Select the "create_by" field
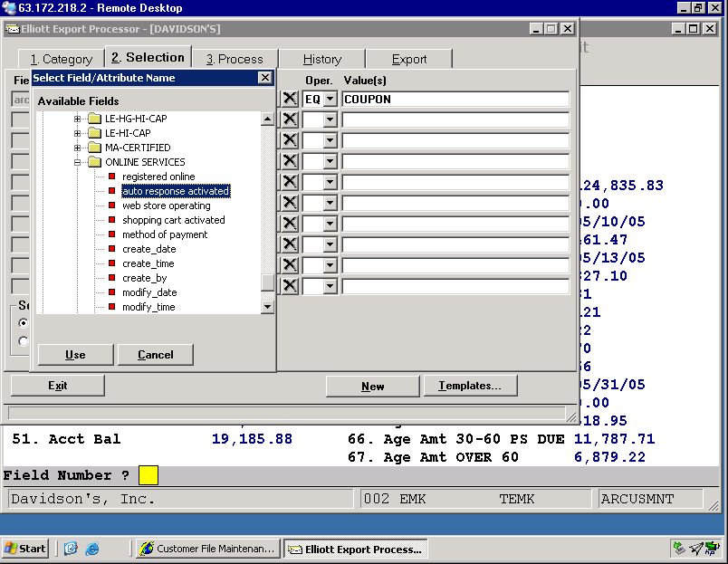The image size is (728, 564). tap(144, 278)
